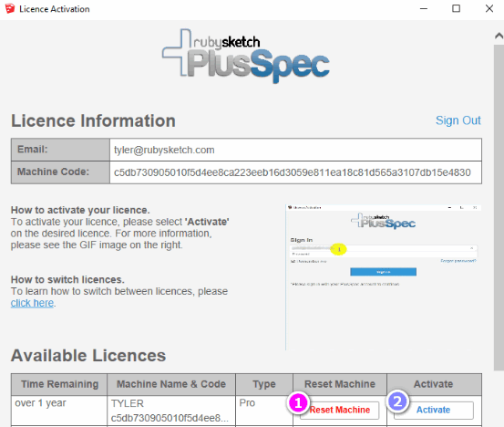504x427 pixels.
Task: Click the 'Licence Information' heading
Action: point(93,121)
